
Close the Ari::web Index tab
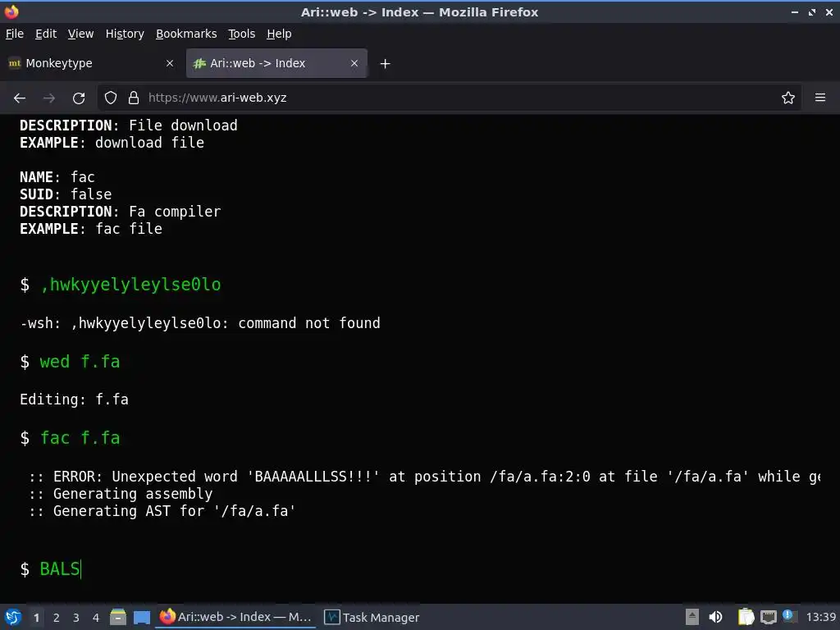point(354,63)
